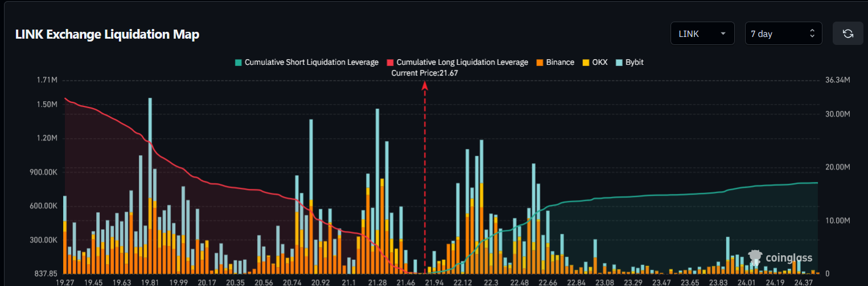Click the x-axis label 21.28
This screenshot has width=868, height=286.
click(377, 282)
